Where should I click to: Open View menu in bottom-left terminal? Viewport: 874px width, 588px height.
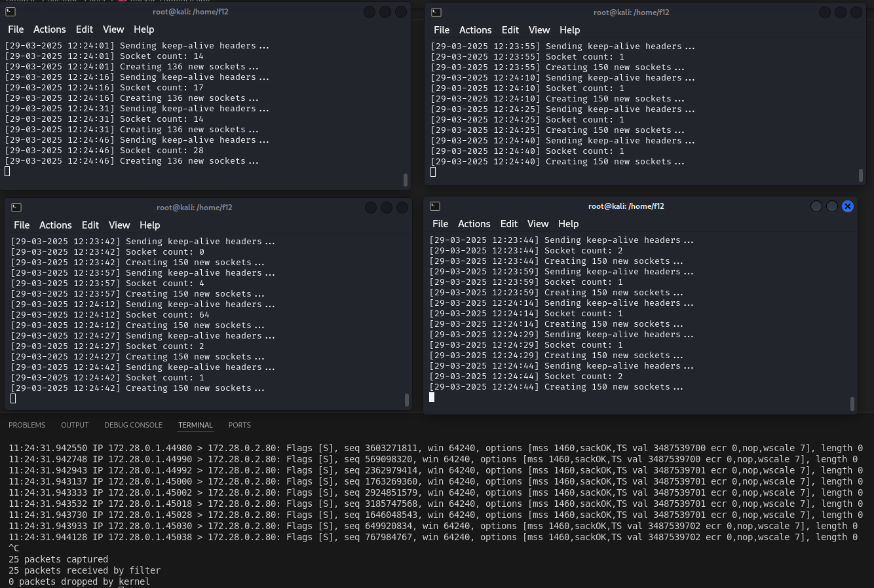119,225
